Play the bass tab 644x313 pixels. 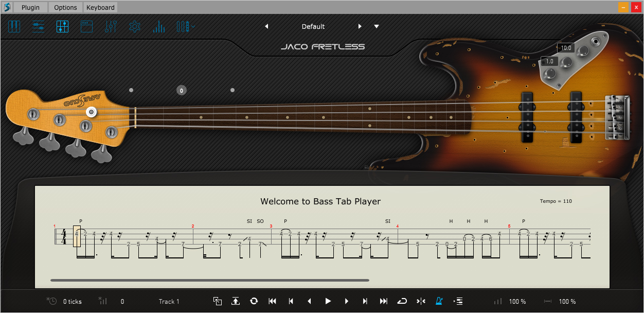click(x=328, y=301)
